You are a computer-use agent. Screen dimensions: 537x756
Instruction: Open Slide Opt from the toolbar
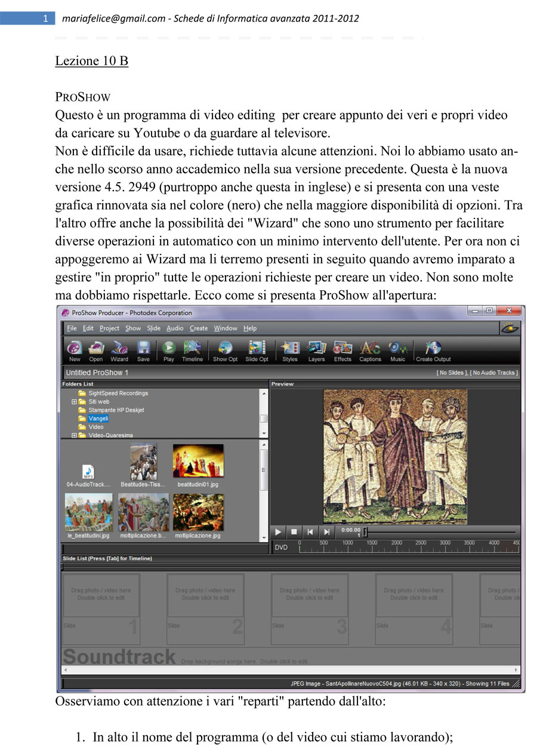257,351
